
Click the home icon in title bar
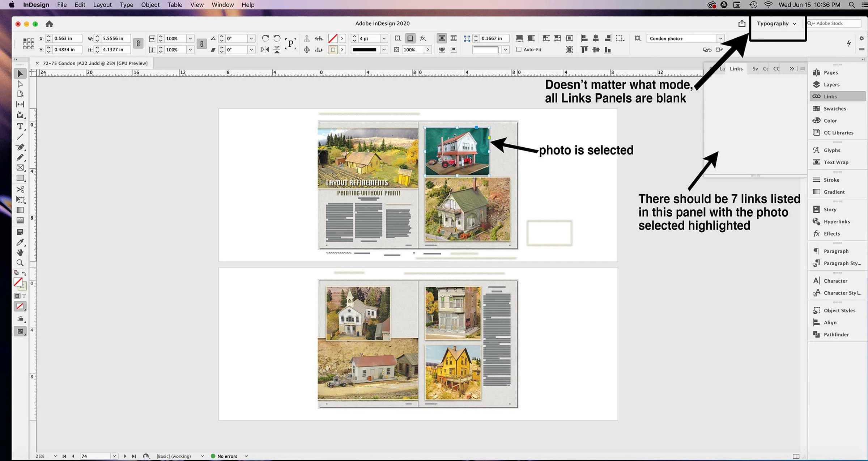coord(49,24)
